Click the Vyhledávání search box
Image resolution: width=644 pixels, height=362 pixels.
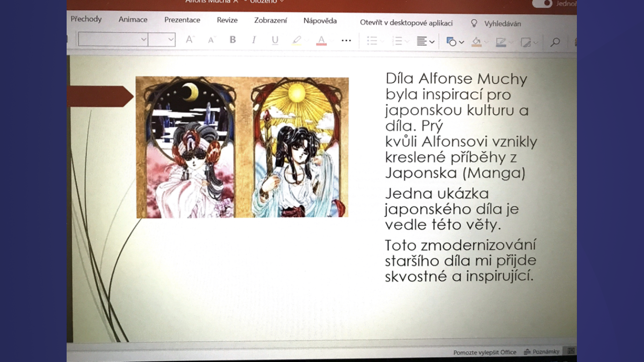(503, 24)
